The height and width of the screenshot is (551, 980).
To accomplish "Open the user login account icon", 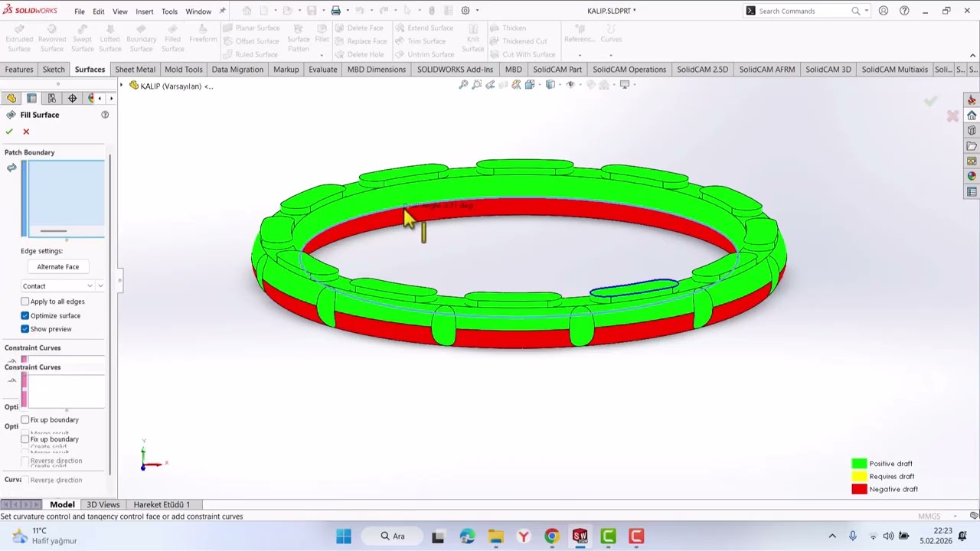I will point(884,11).
